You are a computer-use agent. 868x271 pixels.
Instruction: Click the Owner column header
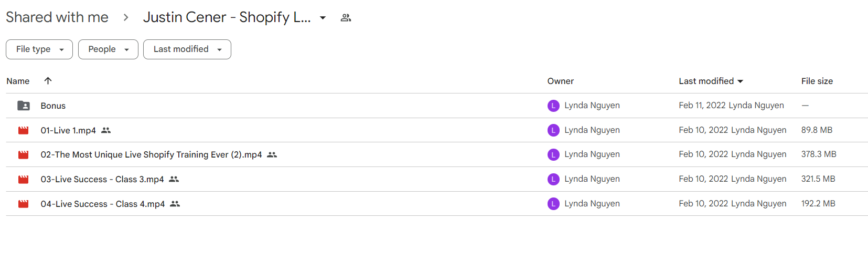point(561,81)
